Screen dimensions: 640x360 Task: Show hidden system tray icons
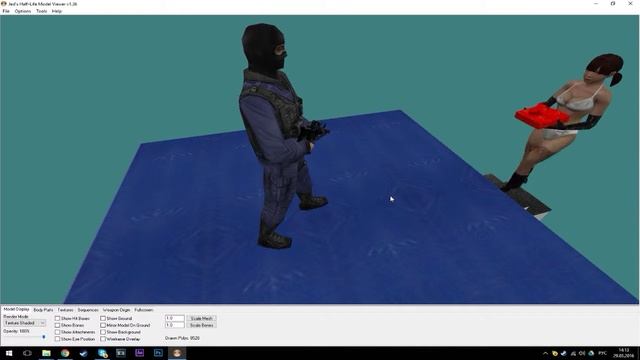pyautogui.click(x=545, y=353)
